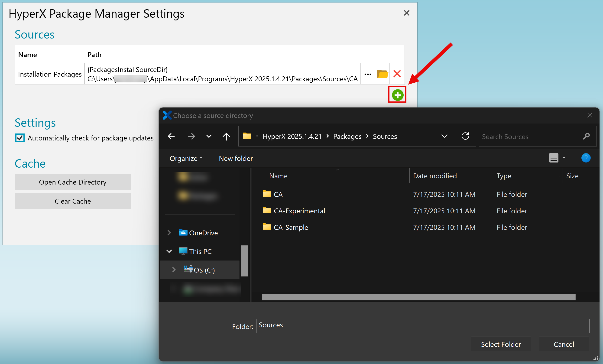Open recent locations dropdown arrow
603x364 pixels.
click(x=209, y=136)
